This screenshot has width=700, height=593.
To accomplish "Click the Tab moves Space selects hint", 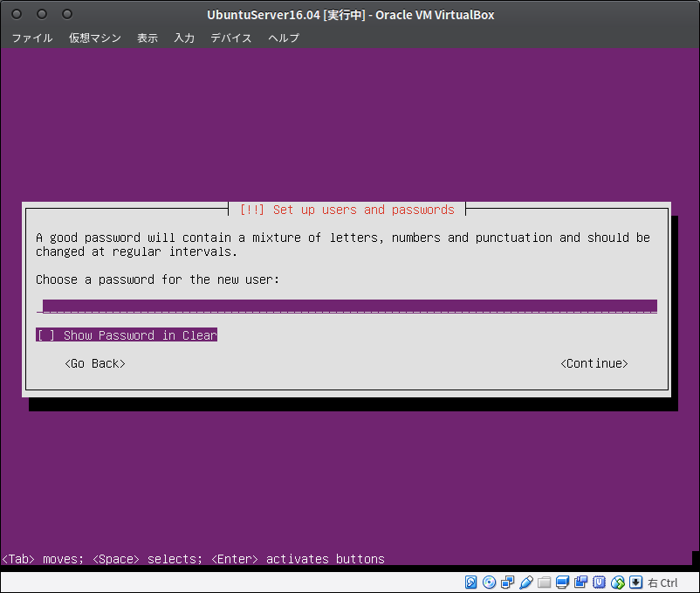I will coord(193,559).
